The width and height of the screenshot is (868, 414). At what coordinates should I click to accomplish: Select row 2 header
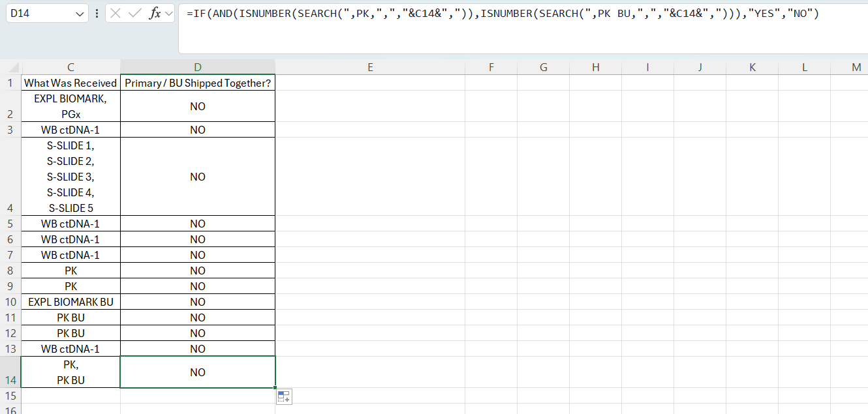pos(10,106)
